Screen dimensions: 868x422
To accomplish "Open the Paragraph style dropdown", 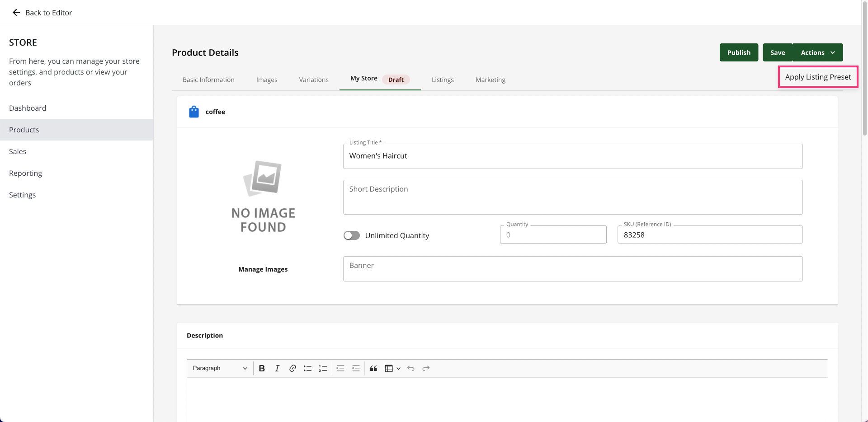I will coord(220,368).
